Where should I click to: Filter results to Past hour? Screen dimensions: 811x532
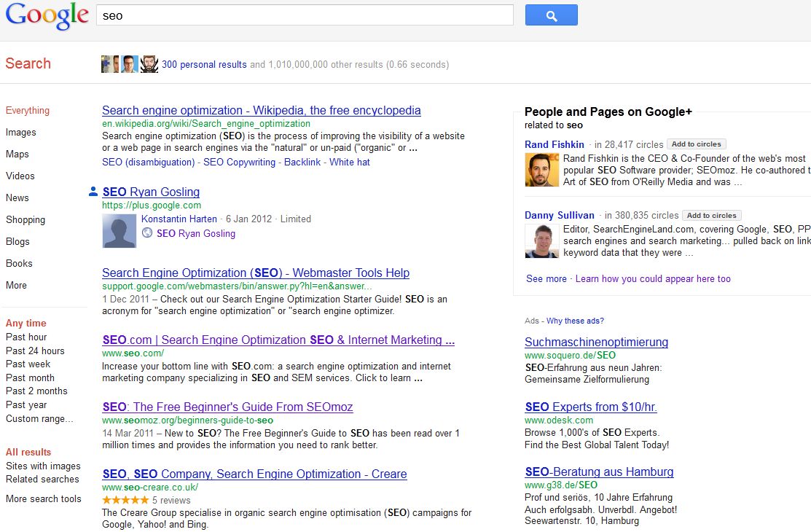click(26, 337)
